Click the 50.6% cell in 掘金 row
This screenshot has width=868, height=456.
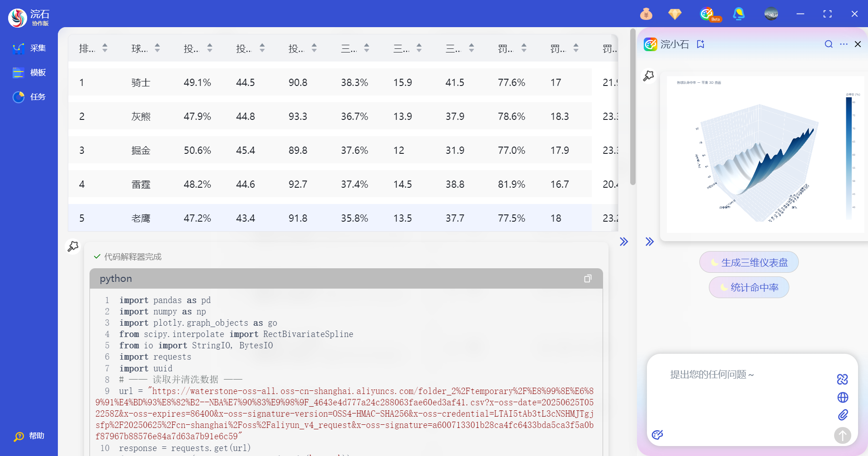click(197, 151)
